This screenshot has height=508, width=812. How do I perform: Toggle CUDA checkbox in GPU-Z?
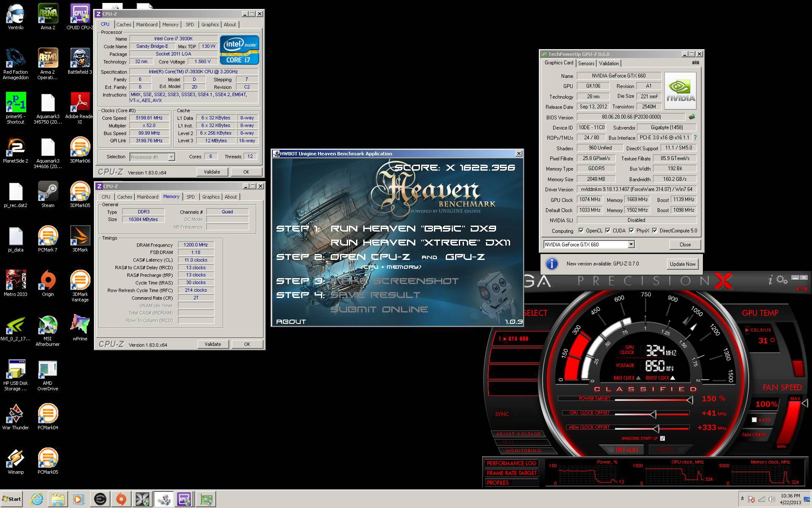click(608, 231)
